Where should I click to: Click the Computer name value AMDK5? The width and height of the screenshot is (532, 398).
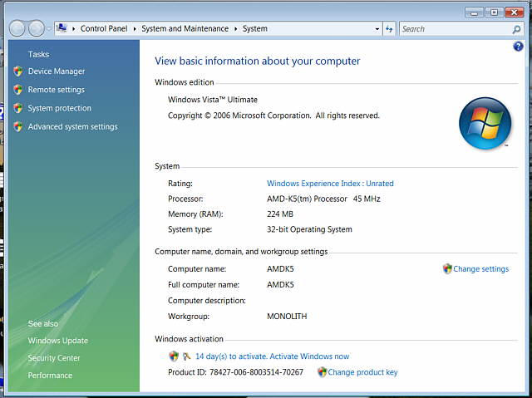point(280,269)
